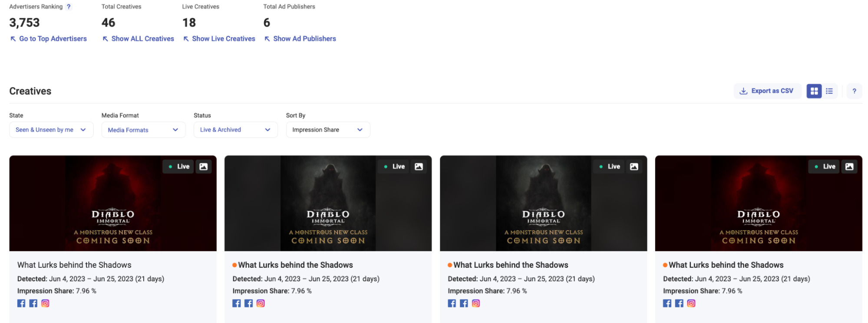Click Instagram icon on third creative card
This screenshot has width=868, height=323.
click(x=476, y=303)
